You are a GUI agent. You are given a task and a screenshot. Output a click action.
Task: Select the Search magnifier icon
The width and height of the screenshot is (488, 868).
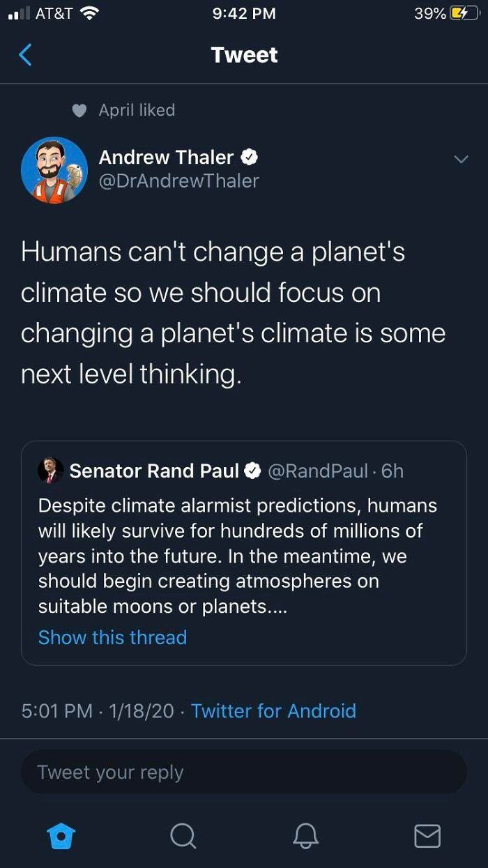[x=183, y=836]
